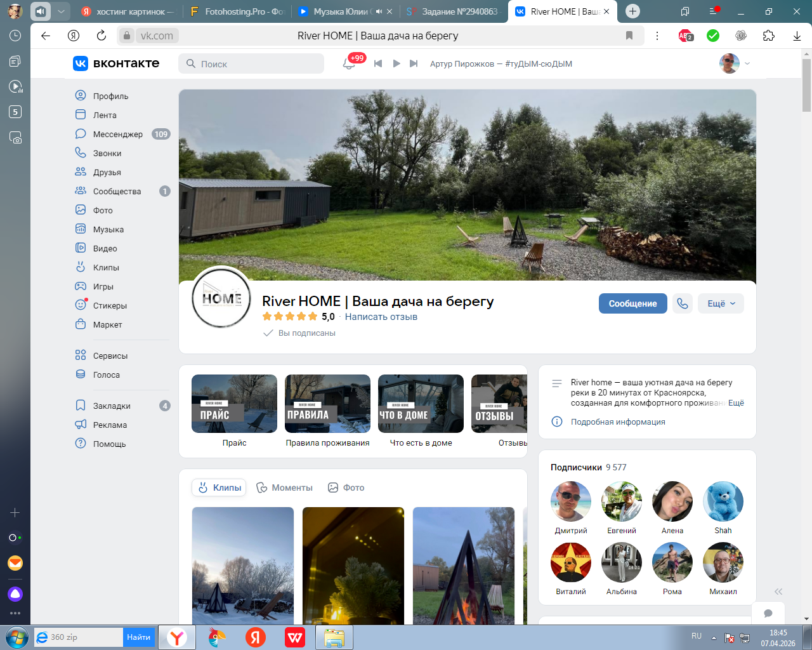This screenshot has height=650, width=812.
Task: Toggle Вы подписаны subscription status
Action: tap(299, 333)
